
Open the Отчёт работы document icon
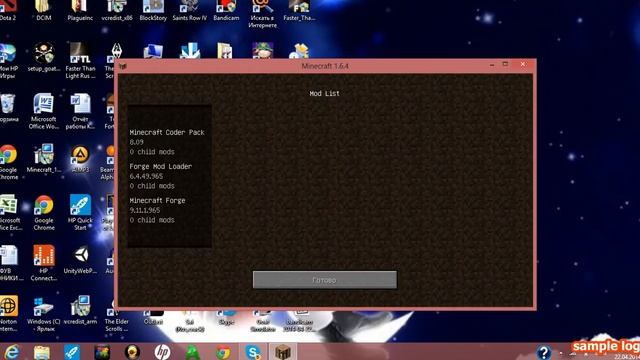coord(80,111)
